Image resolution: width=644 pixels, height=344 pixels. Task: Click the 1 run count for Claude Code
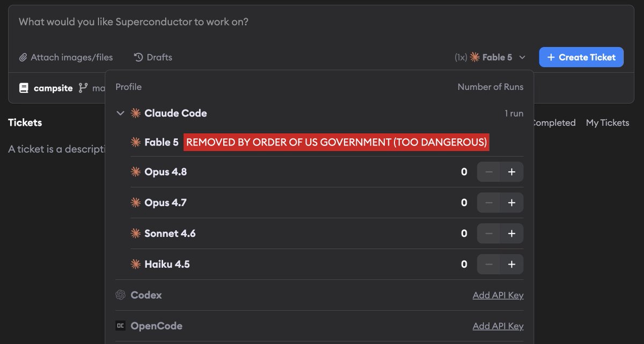click(x=514, y=113)
